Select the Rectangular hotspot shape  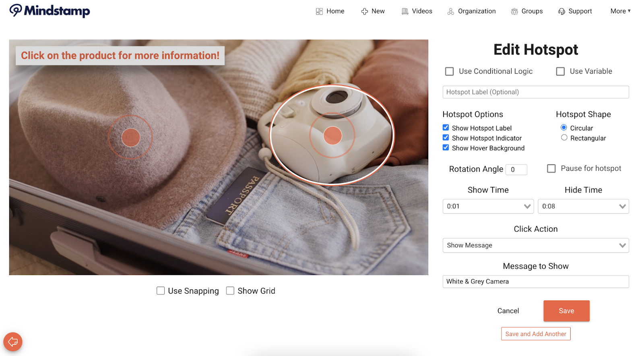[564, 138]
